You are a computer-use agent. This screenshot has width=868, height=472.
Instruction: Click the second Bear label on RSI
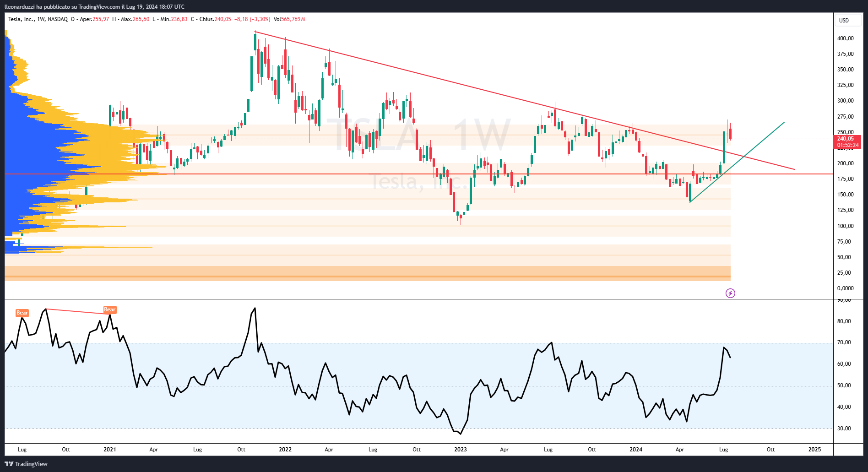click(110, 309)
